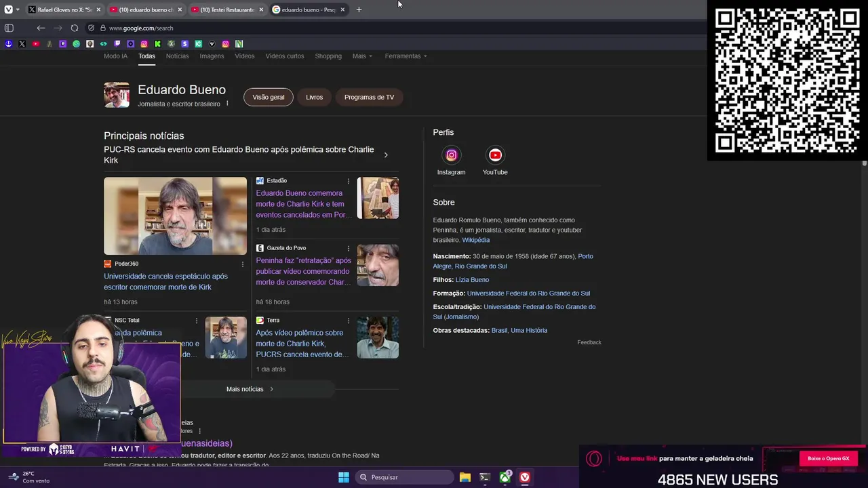Open the Kick bookmark icon
The image size is (868, 488).
pyautogui.click(x=157, y=44)
